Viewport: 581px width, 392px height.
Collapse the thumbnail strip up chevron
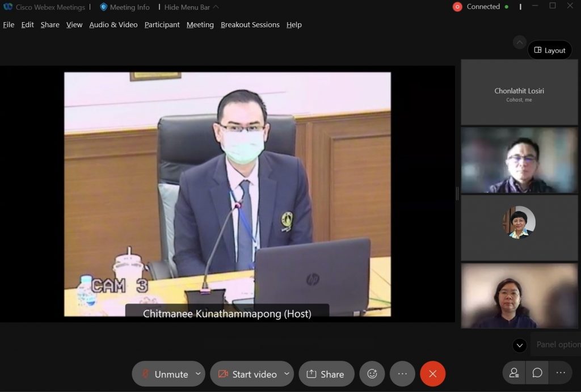[520, 43]
